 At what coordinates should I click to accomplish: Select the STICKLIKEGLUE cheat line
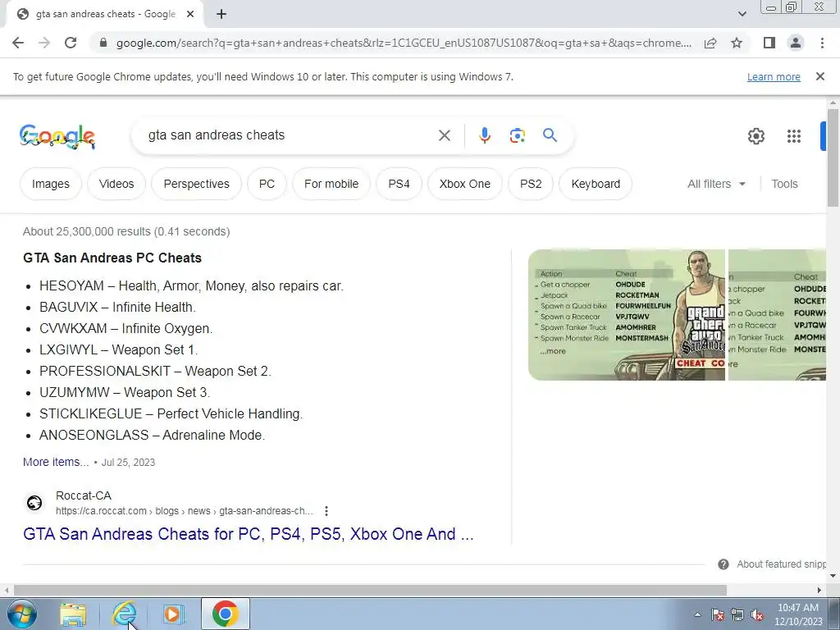pyautogui.click(x=171, y=413)
